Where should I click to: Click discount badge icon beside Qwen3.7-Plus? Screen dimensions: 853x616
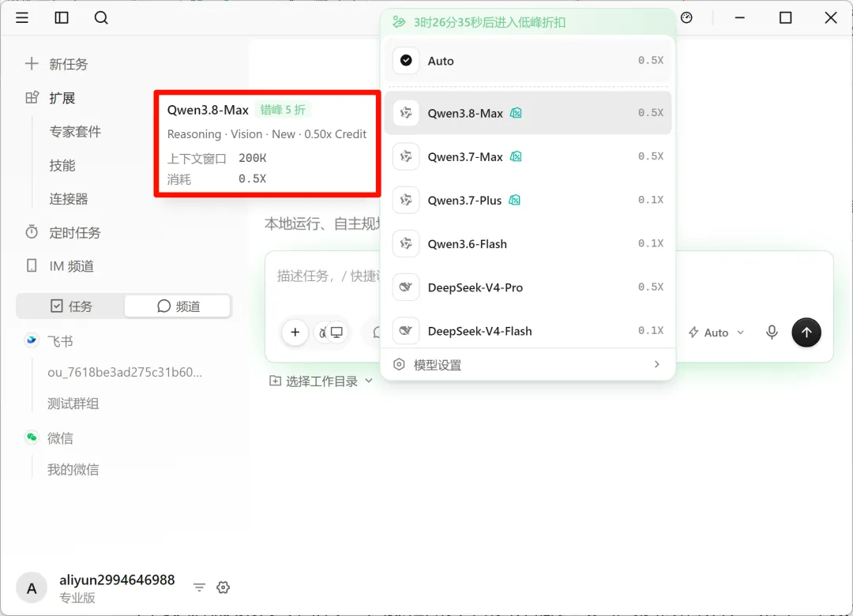(x=515, y=201)
